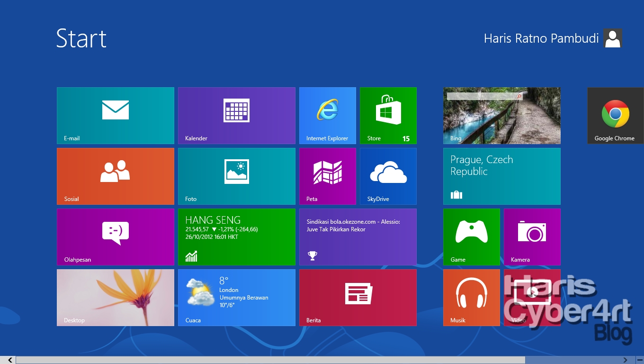Open the Game Xbox tile

pos(472,237)
